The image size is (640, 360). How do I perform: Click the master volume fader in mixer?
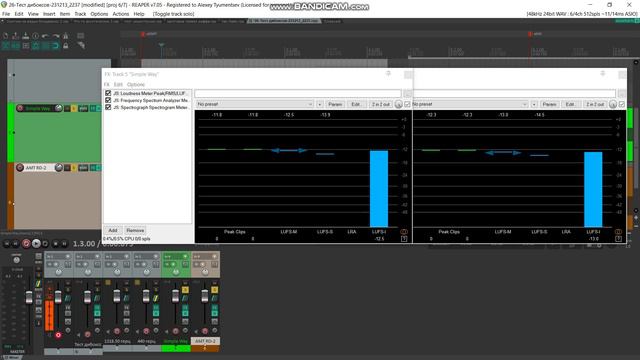pyautogui.click(x=29, y=297)
